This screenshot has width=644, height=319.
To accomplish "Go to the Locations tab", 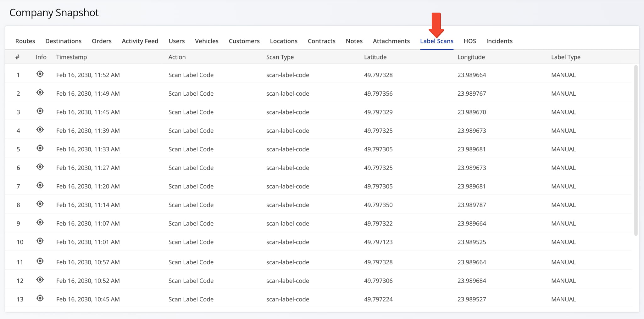I will (x=284, y=41).
